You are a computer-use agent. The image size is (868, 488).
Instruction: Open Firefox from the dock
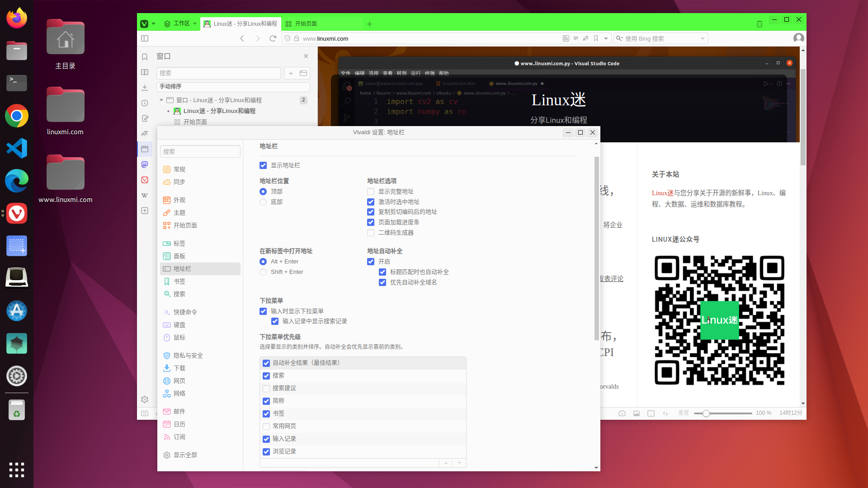pos(17,18)
